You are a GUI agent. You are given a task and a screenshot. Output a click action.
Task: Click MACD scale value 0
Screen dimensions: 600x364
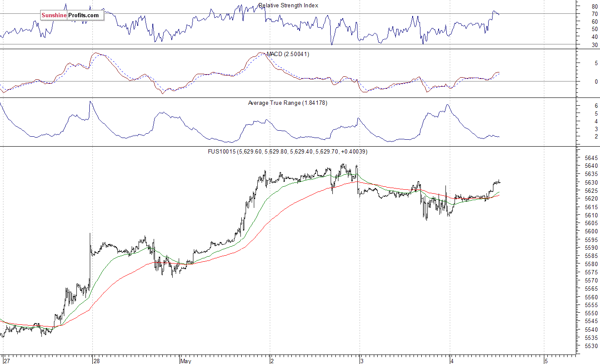(596, 82)
